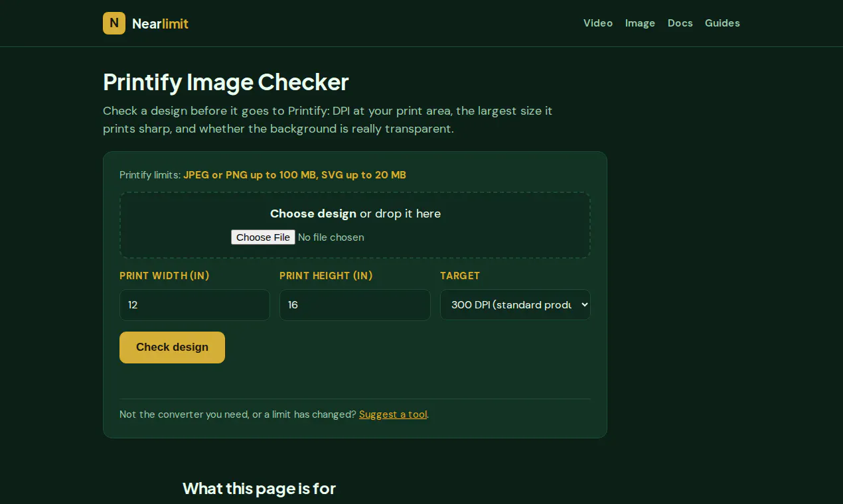Click the 'What this page is for' heading
843x504 pixels.
tap(259, 489)
